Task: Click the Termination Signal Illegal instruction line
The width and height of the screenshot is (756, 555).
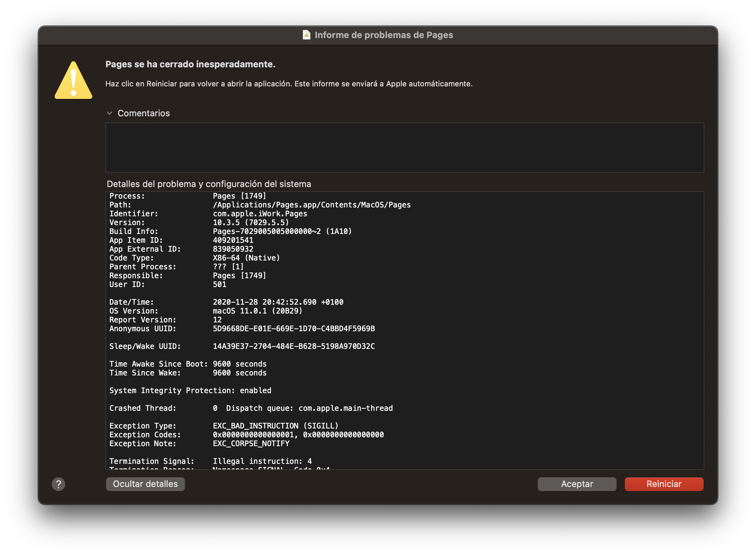Action: point(262,461)
